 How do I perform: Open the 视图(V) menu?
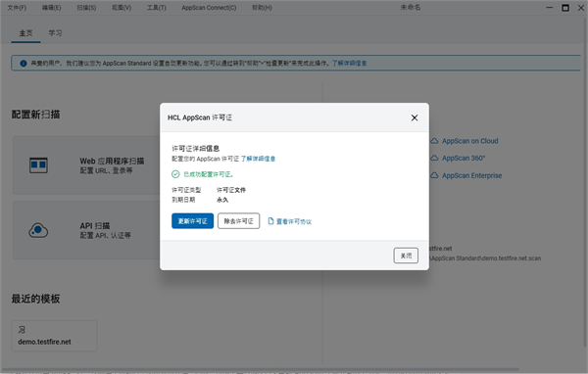[x=122, y=8]
